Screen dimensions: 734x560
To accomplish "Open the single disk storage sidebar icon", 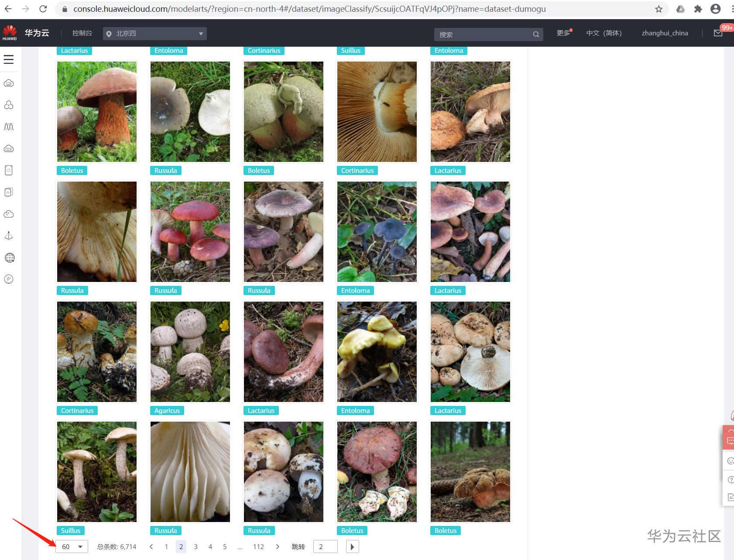I will pyautogui.click(x=9, y=170).
